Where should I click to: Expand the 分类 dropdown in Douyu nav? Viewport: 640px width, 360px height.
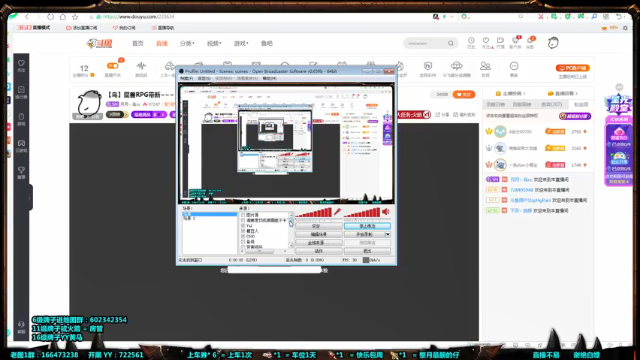point(187,43)
